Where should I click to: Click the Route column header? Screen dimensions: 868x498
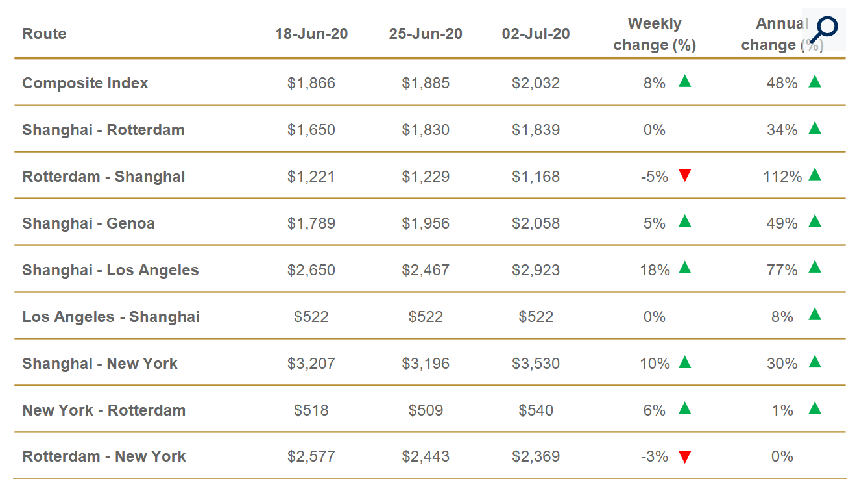pos(44,34)
